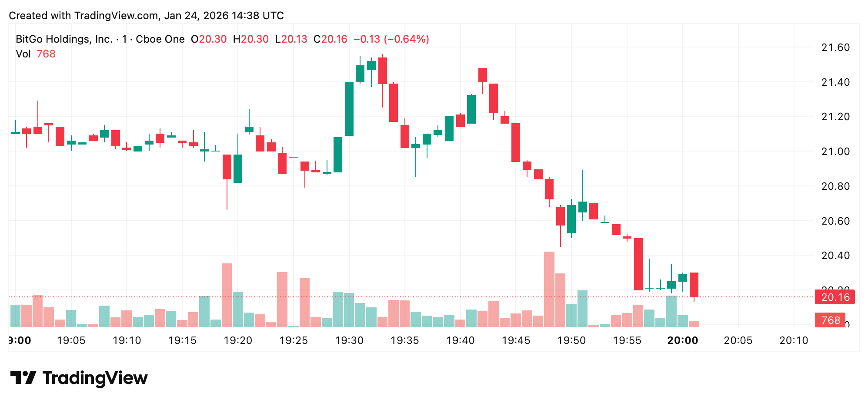Click the 19:05 time axis label
This screenshot has width=868, height=404.
pos(71,340)
